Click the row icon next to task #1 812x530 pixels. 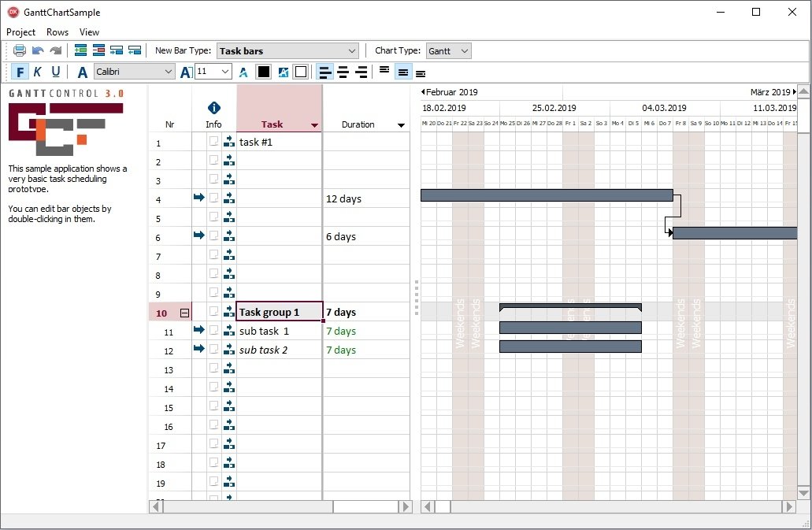[229, 141]
